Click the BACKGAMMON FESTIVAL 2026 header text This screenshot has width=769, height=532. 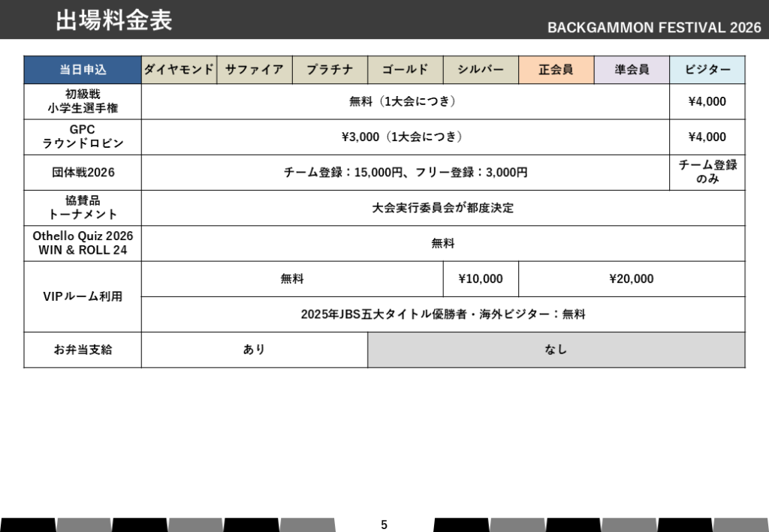click(x=653, y=28)
